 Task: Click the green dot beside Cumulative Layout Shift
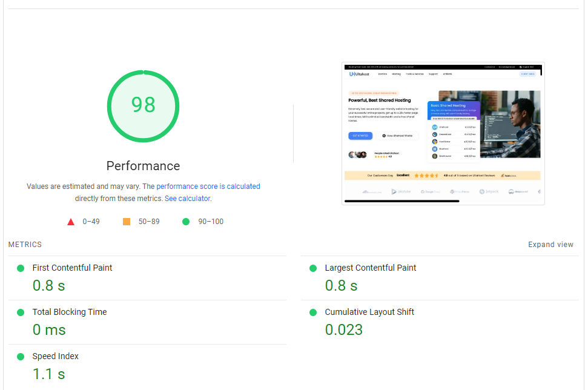[x=313, y=312]
